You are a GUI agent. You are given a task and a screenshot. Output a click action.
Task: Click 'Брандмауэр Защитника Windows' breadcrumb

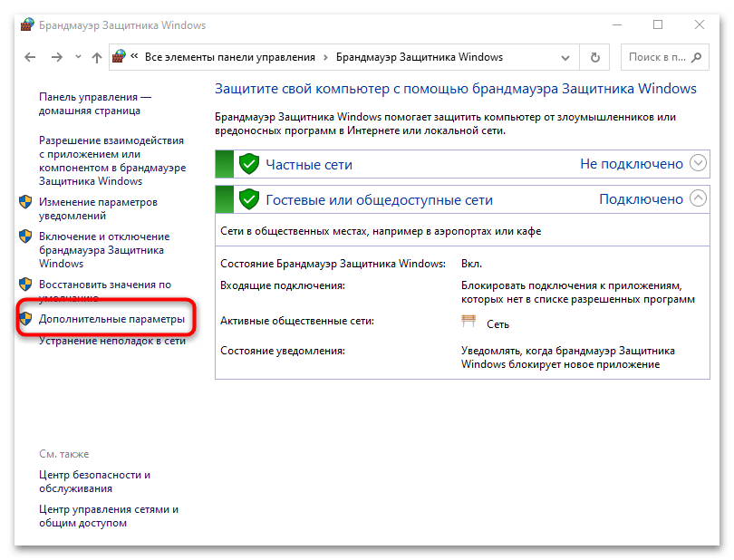[420, 57]
